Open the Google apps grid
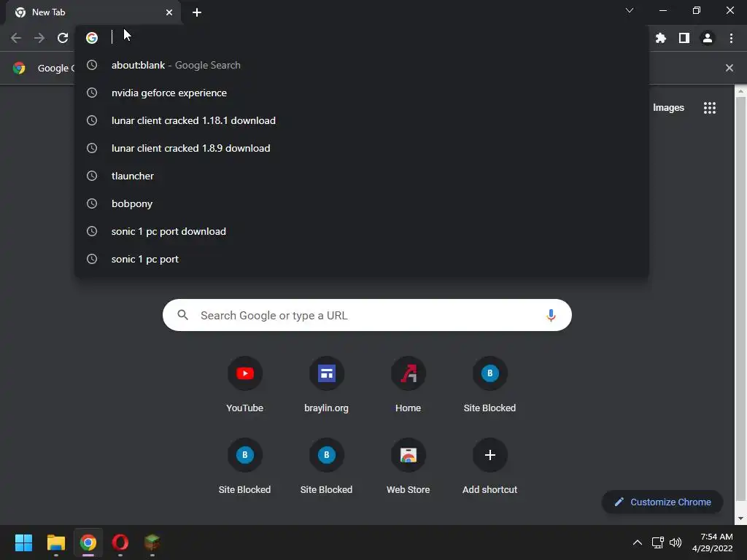The height and width of the screenshot is (560, 747). [709, 108]
